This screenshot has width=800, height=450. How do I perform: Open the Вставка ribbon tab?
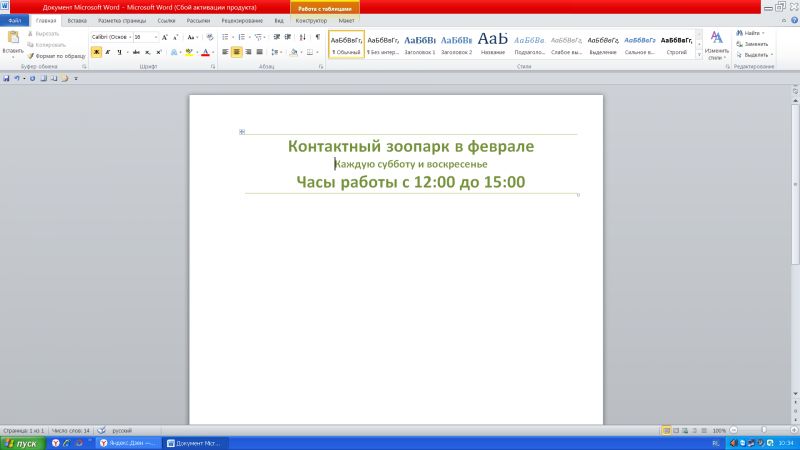(x=77, y=20)
